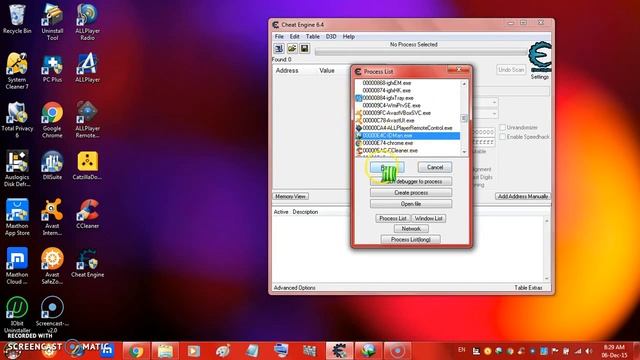Select the Screencast v2.0 desktop icon
Screen dimensions: 640x360
[52, 314]
